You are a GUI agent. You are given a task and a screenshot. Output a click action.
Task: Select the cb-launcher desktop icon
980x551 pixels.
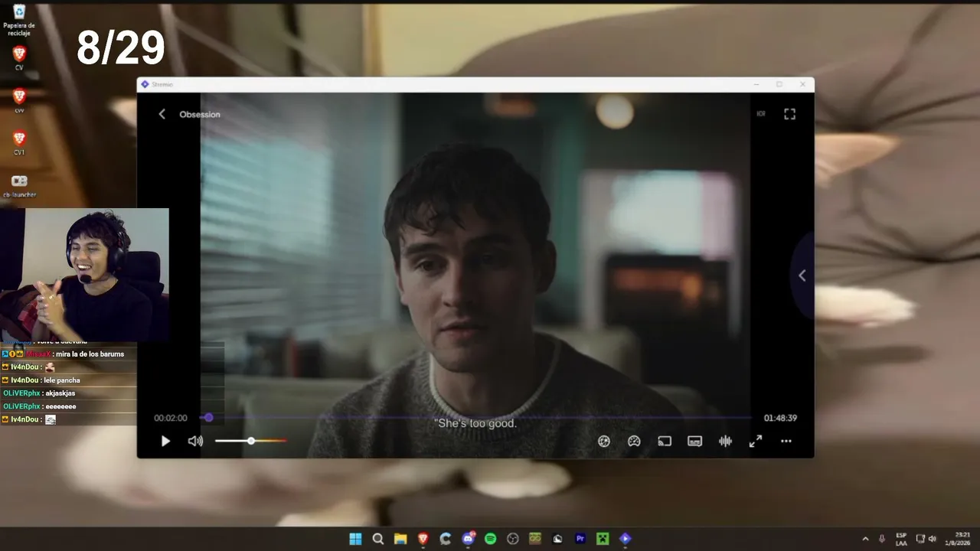19,186
